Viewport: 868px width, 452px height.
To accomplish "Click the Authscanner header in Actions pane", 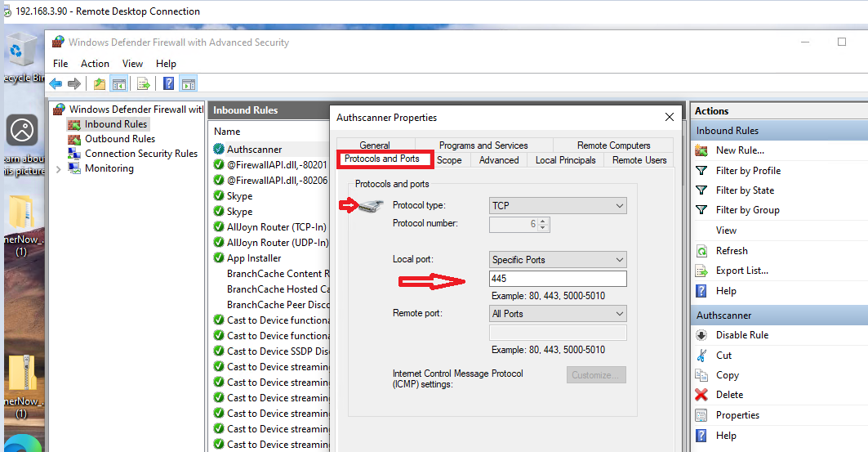I will click(x=780, y=316).
